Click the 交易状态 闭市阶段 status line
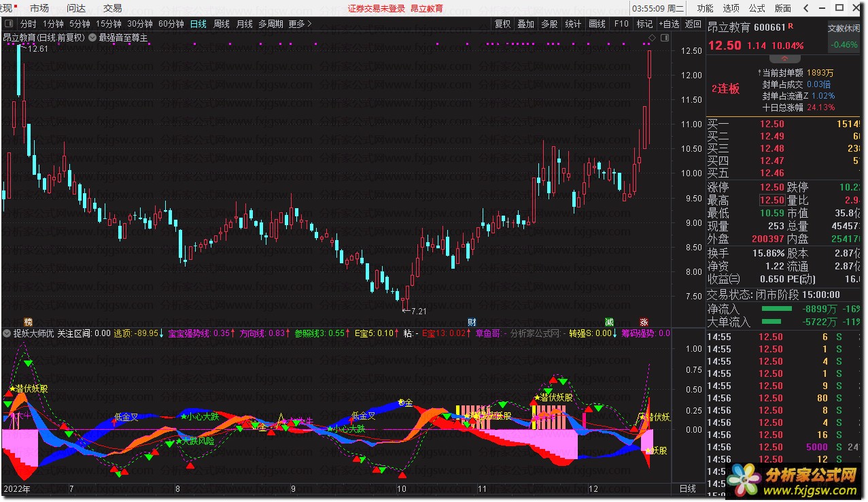This screenshot has height=502, width=868. 774,295
